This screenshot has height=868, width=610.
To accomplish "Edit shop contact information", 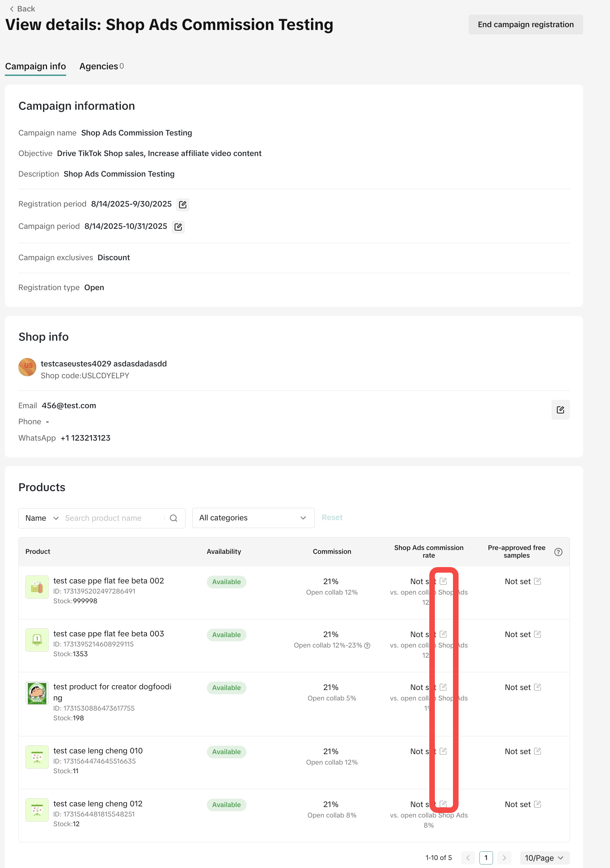I will 560,410.
